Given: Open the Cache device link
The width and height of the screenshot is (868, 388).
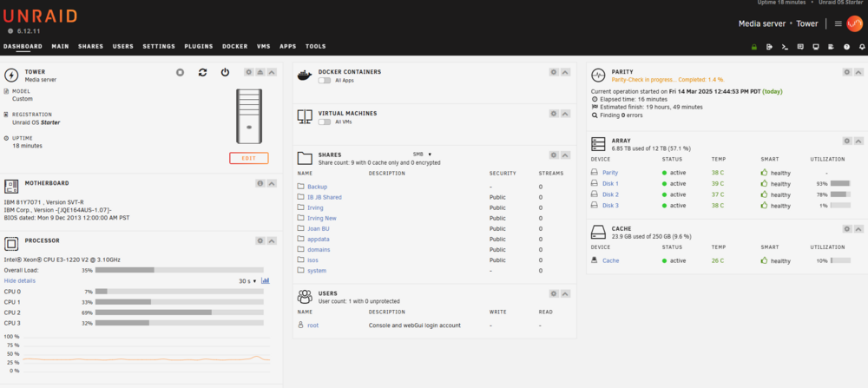Looking at the screenshot, I should coord(610,260).
